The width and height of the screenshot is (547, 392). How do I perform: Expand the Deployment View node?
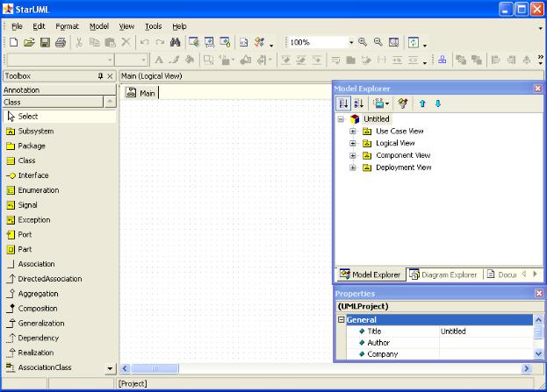[x=353, y=167]
